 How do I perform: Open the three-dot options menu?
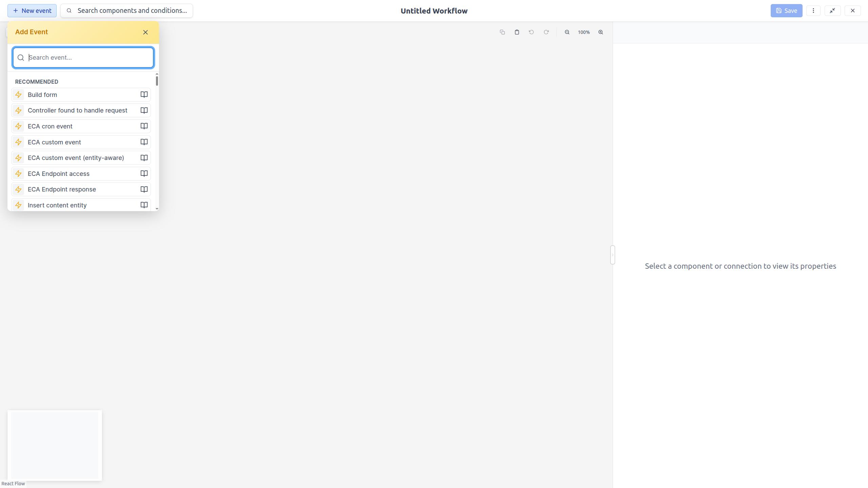pos(813,11)
